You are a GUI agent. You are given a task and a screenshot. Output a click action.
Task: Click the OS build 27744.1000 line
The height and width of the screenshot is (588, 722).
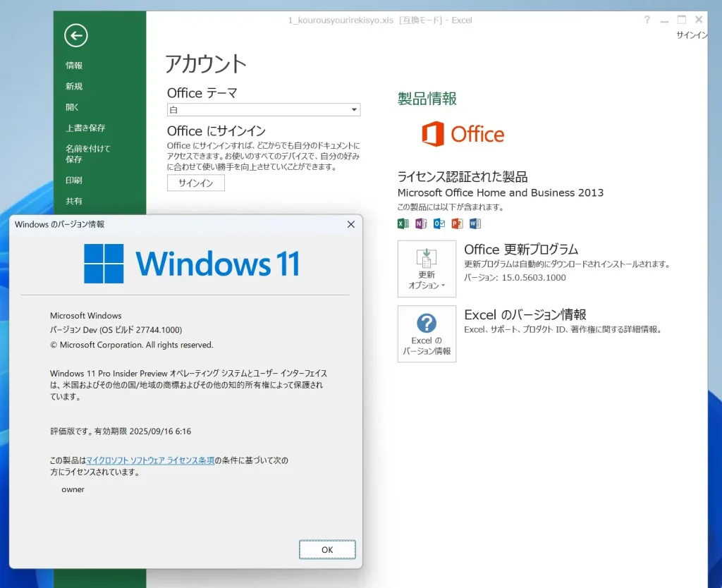coord(116,330)
